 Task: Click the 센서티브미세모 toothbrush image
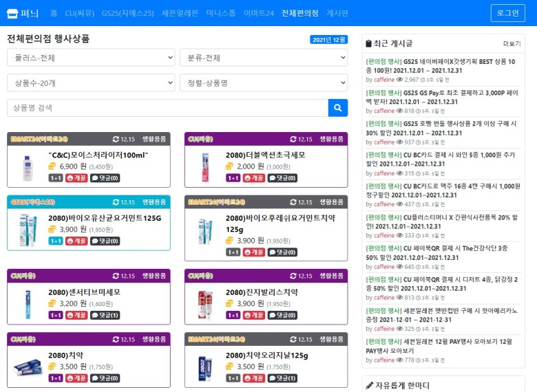coord(28,305)
